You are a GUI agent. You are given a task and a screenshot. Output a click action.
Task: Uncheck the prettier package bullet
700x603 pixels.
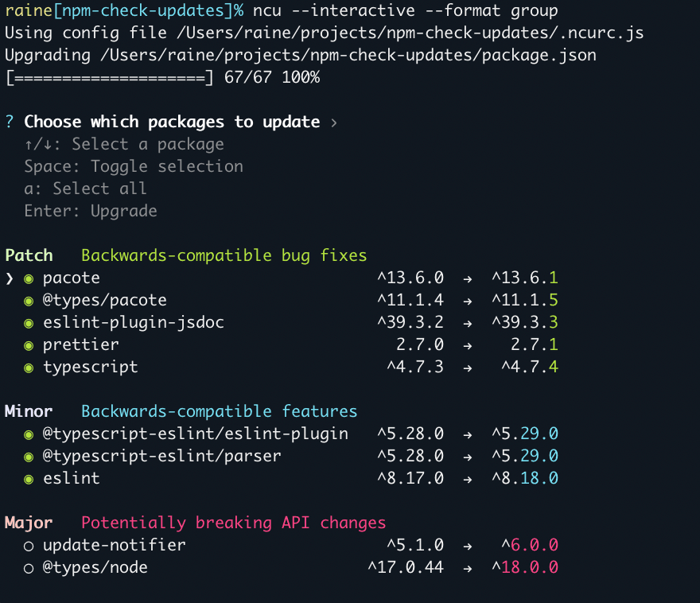(29, 346)
